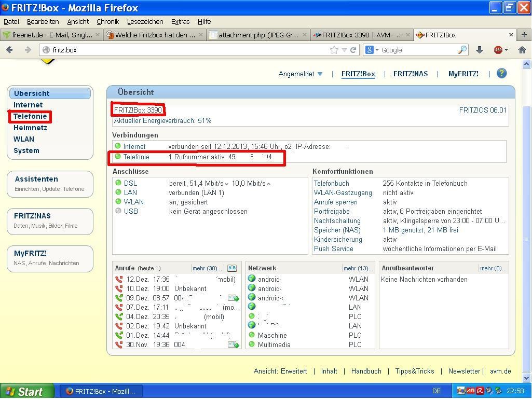Open the FRITZ!NAS sidebar panel
The width and height of the screenshot is (532, 400).
50,221
